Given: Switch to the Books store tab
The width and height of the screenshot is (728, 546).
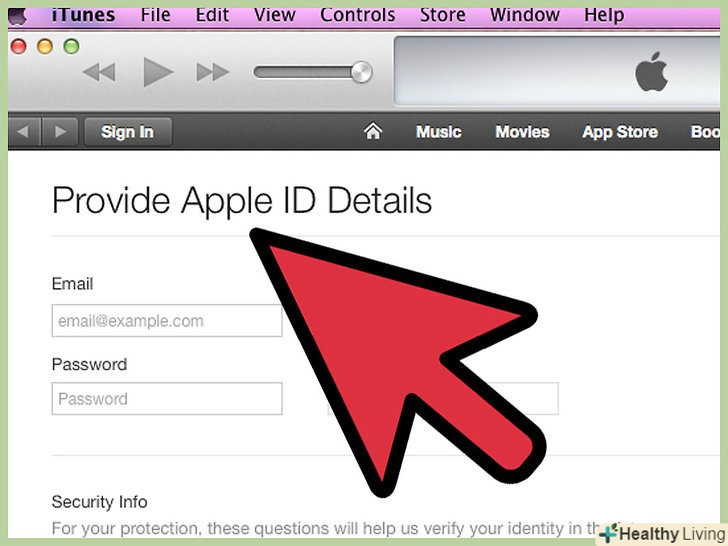Looking at the screenshot, I should click(705, 132).
